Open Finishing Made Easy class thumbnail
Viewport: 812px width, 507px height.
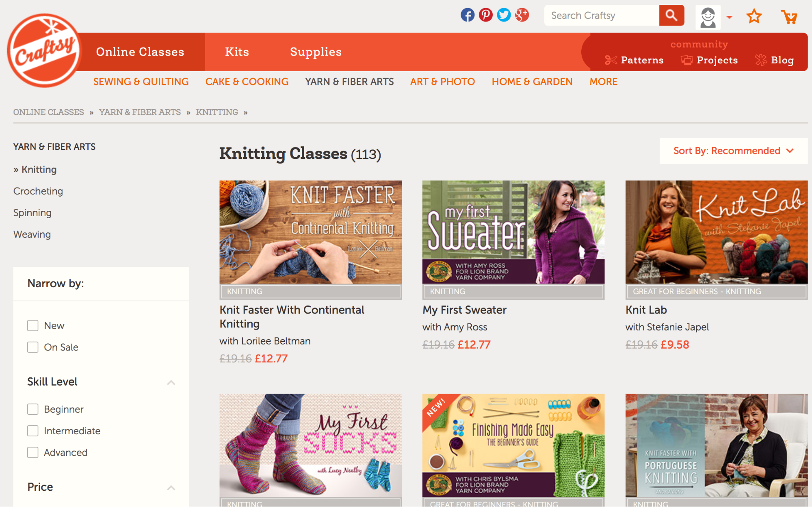tap(513, 445)
